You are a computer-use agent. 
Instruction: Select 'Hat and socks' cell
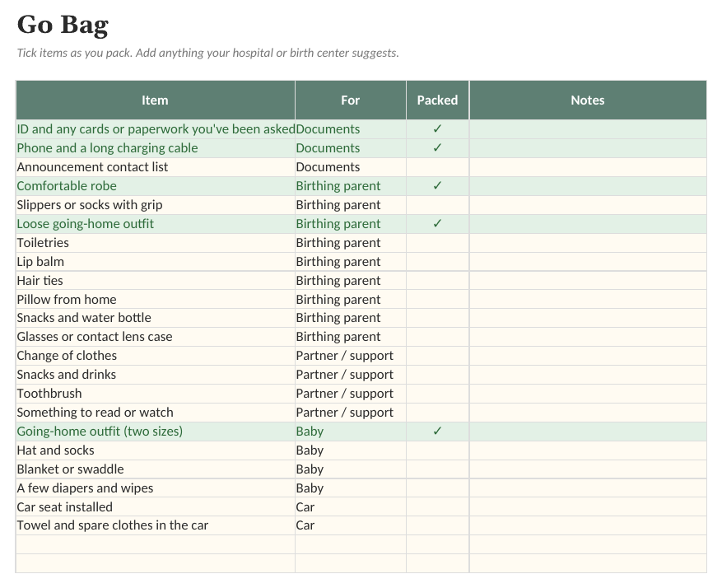click(x=155, y=450)
